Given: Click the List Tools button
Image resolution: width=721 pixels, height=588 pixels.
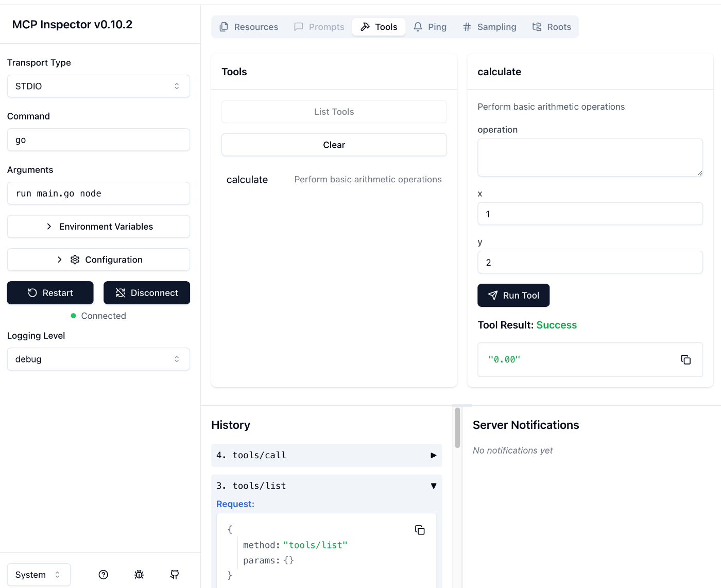Looking at the screenshot, I should tap(334, 112).
